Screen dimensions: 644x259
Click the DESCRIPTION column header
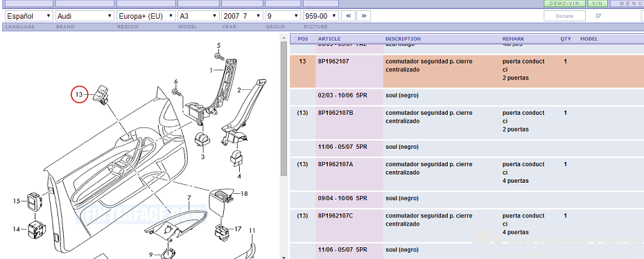point(403,39)
